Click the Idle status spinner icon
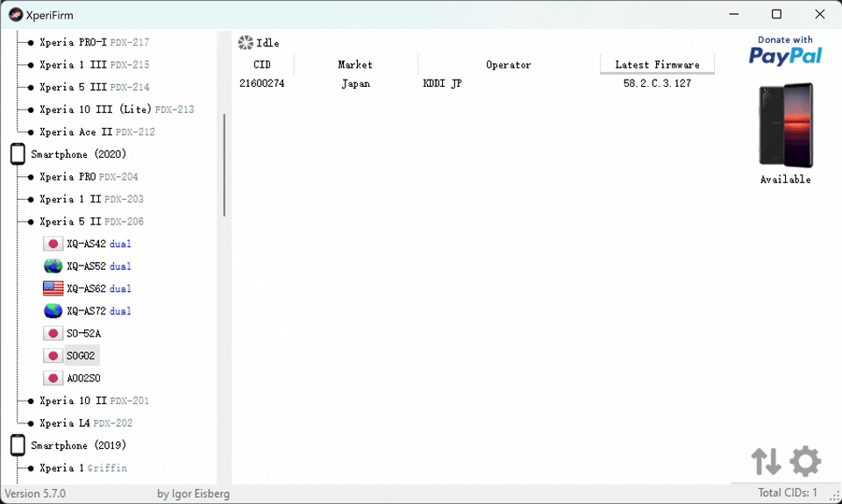 coord(246,43)
